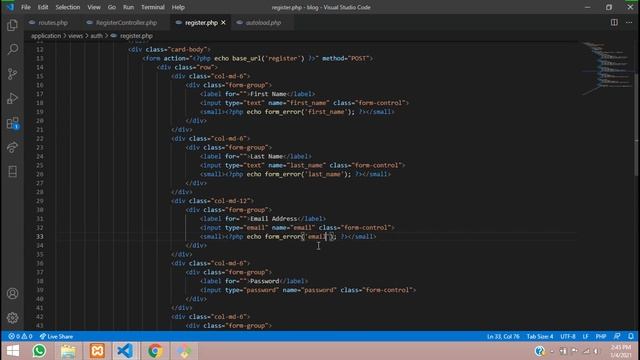Click line number 33 in the gutter
Viewport: 640px width, 360px height.
[x=40, y=236]
